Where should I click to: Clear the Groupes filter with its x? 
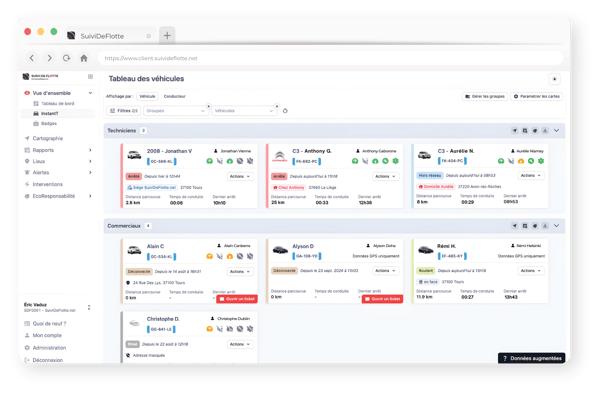209,106
